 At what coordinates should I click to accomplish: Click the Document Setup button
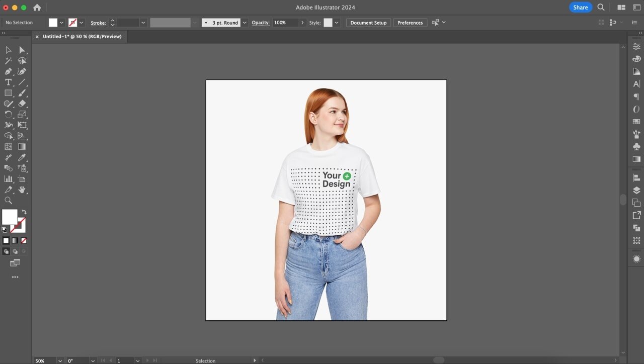click(x=368, y=23)
